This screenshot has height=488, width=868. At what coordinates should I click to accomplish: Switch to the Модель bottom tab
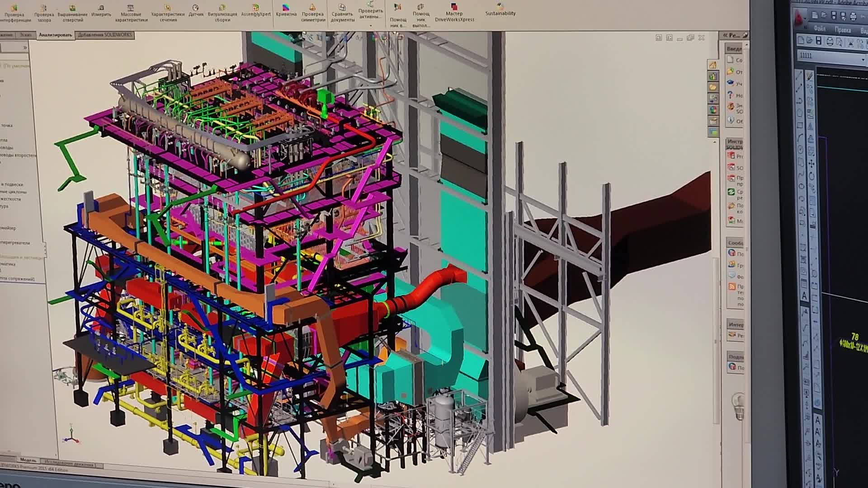coord(28,460)
